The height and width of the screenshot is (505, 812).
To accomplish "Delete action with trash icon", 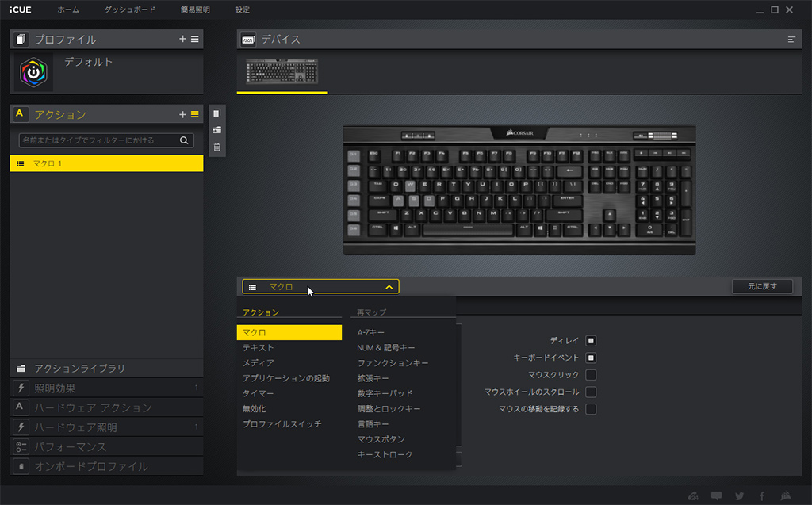I will 217,147.
